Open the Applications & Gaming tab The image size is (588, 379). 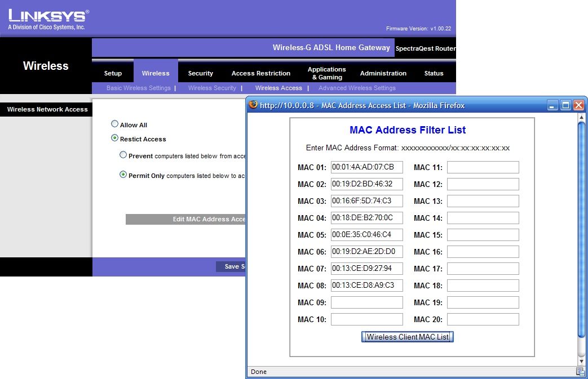[x=326, y=73]
